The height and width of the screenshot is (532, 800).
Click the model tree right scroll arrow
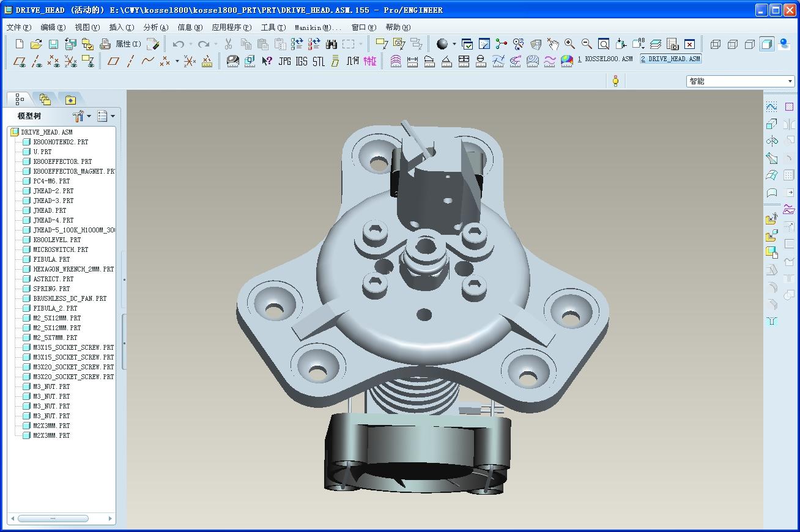110,519
